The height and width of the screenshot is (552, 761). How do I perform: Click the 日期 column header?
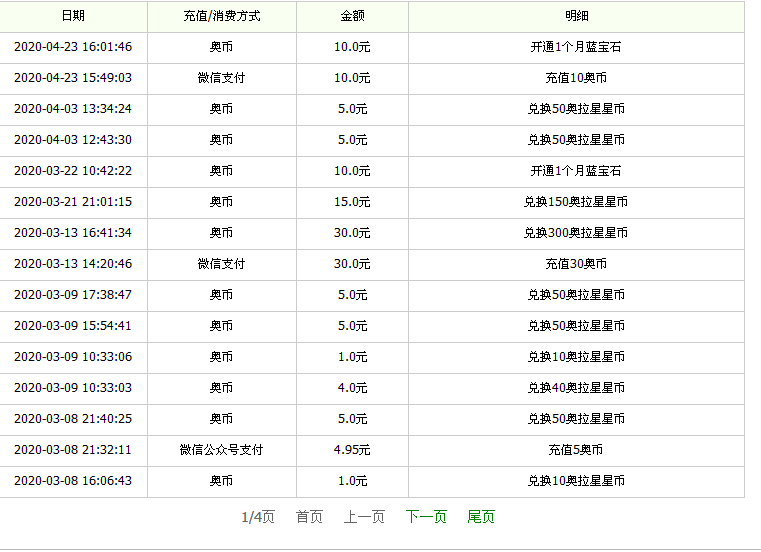73,16
